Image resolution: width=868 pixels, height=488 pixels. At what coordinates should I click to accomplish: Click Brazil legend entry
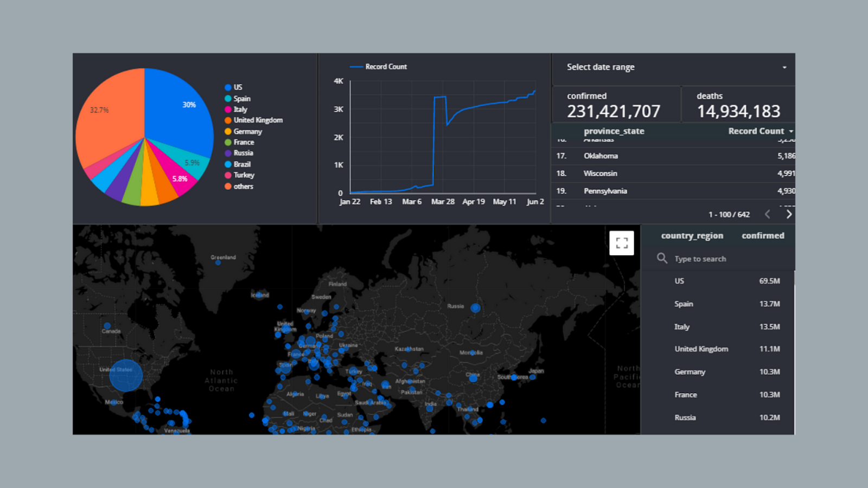click(x=238, y=164)
